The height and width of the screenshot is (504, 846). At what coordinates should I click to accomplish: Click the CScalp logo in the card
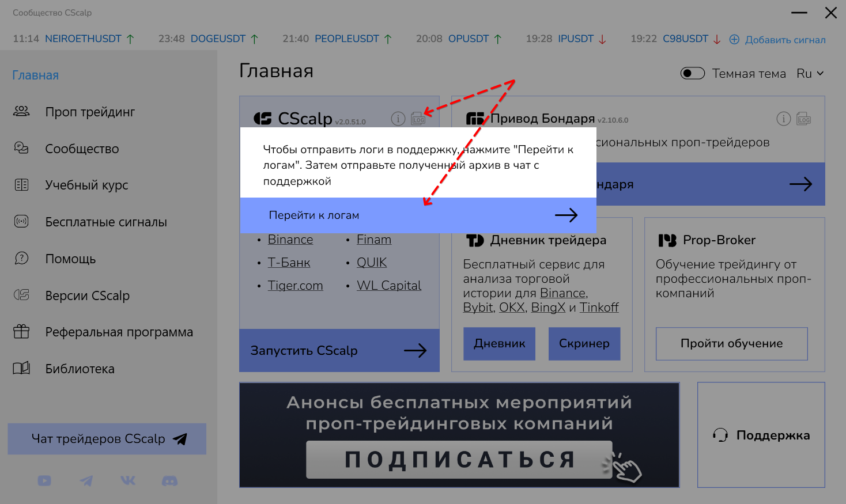[x=263, y=119]
